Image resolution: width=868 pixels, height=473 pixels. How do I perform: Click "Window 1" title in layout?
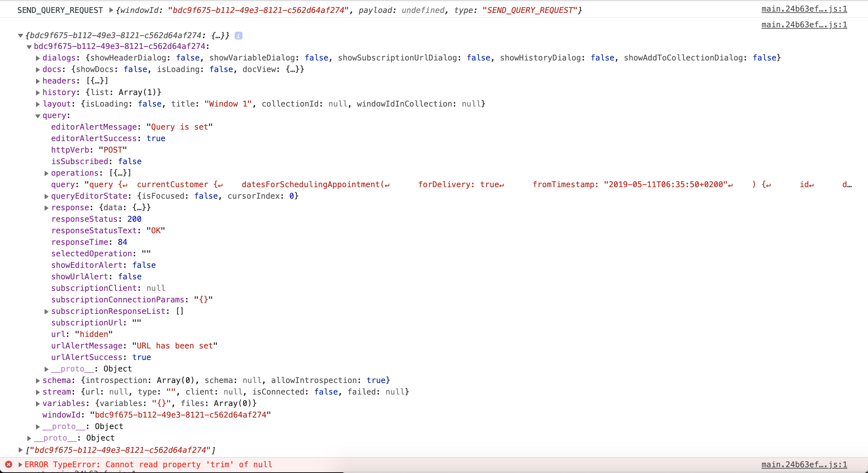point(228,104)
